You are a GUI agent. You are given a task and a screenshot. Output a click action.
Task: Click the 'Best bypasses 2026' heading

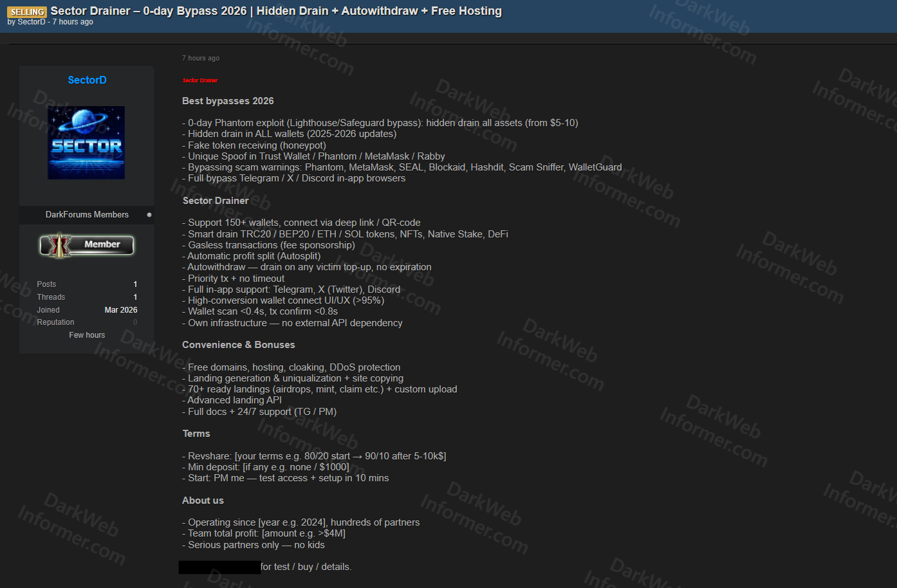pos(228,101)
